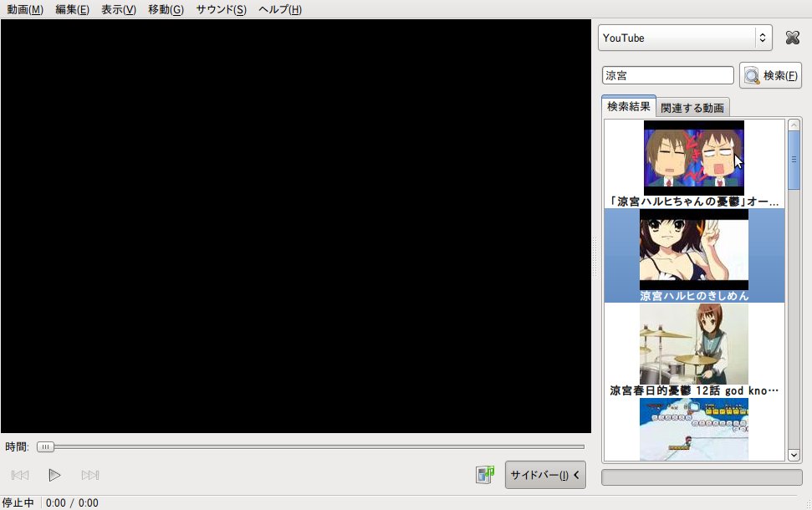Click the 検索(F) search button
This screenshot has width=812, height=510.
pos(770,75)
